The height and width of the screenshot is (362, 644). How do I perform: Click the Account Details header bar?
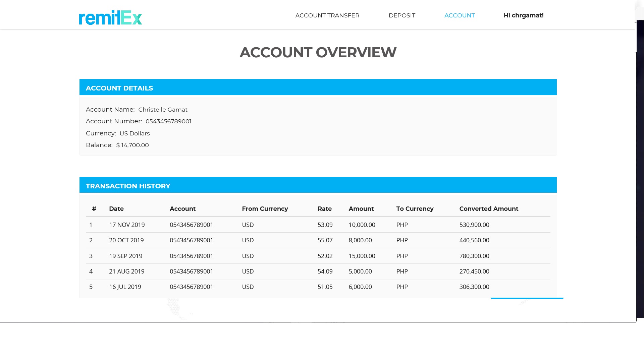318,88
